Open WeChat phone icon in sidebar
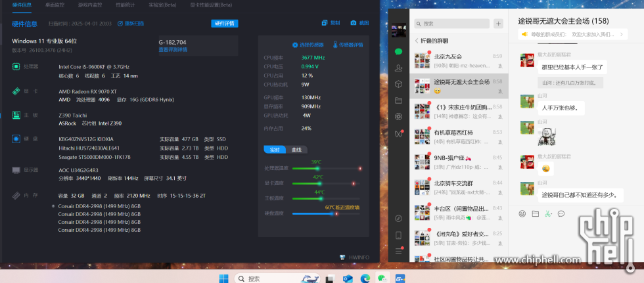 click(x=398, y=236)
